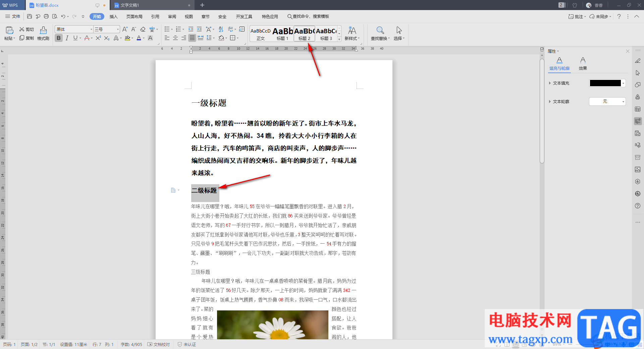Screen dimensions: 644x349
Task: Apply the 正文 body style
Action: coord(261,34)
